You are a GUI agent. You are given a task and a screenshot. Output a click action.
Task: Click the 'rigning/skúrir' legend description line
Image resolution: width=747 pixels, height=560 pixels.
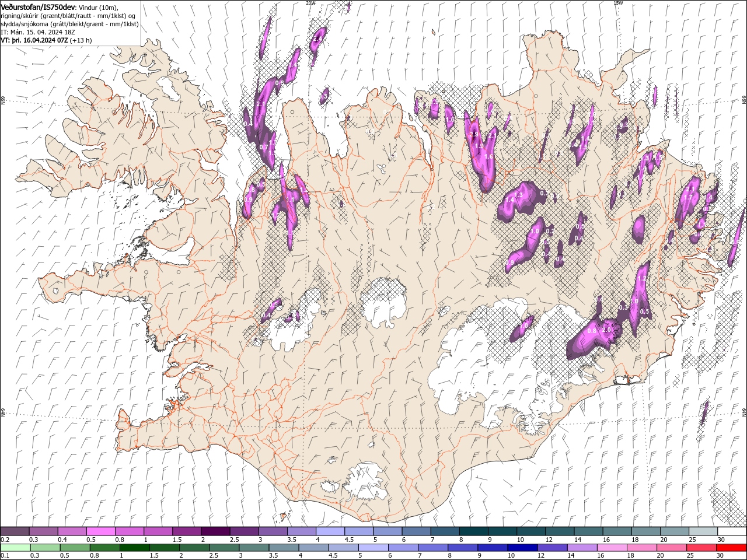point(68,15)
